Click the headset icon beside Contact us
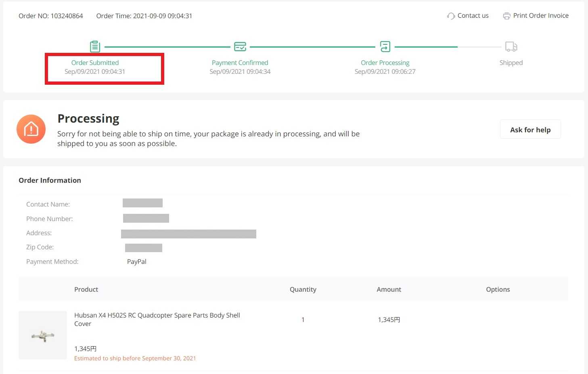 tap(451, 16)
